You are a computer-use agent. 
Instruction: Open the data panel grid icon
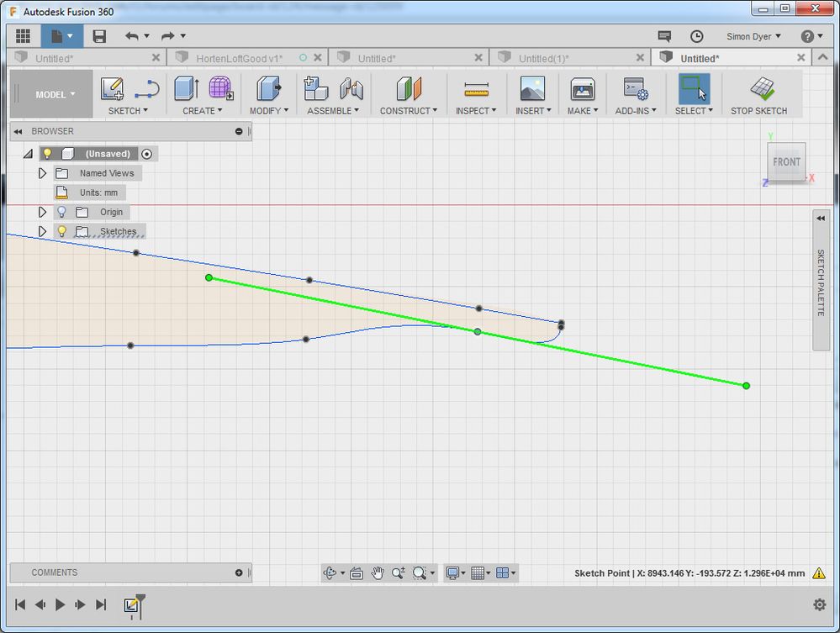point(24,36)
